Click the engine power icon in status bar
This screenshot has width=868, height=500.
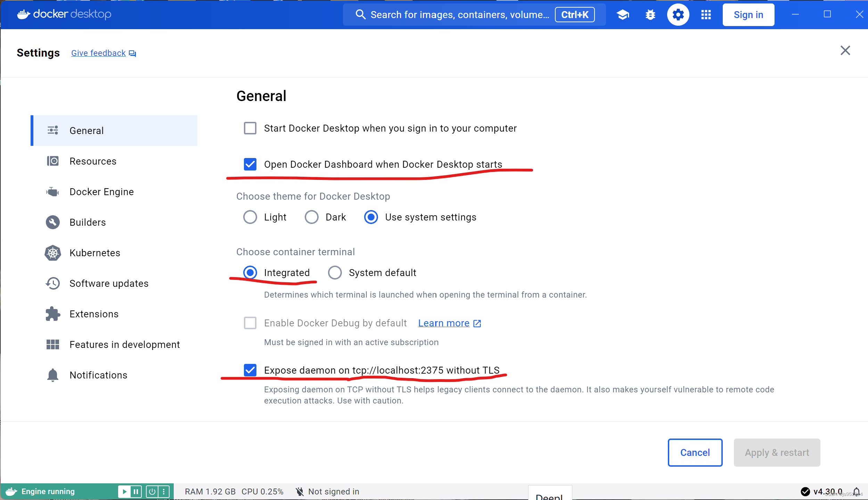tap(152, 491)
